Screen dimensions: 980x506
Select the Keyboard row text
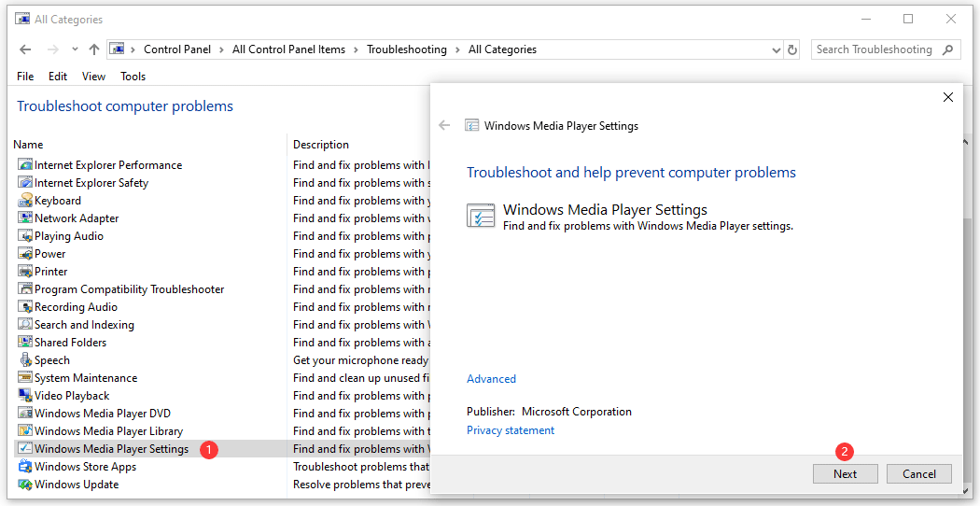click(x=58, y=201)
